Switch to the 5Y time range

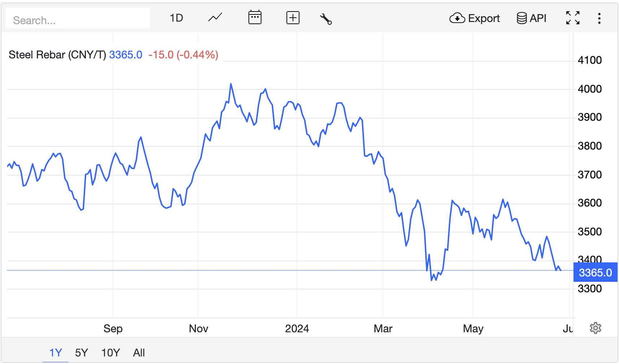pos(82,352)
